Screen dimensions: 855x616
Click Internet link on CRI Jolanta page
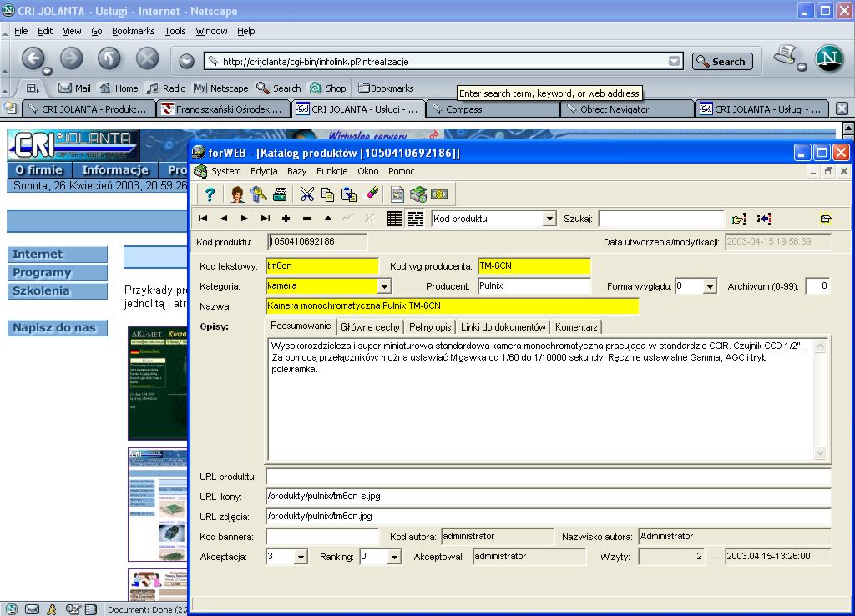click(x=58, y=254)
